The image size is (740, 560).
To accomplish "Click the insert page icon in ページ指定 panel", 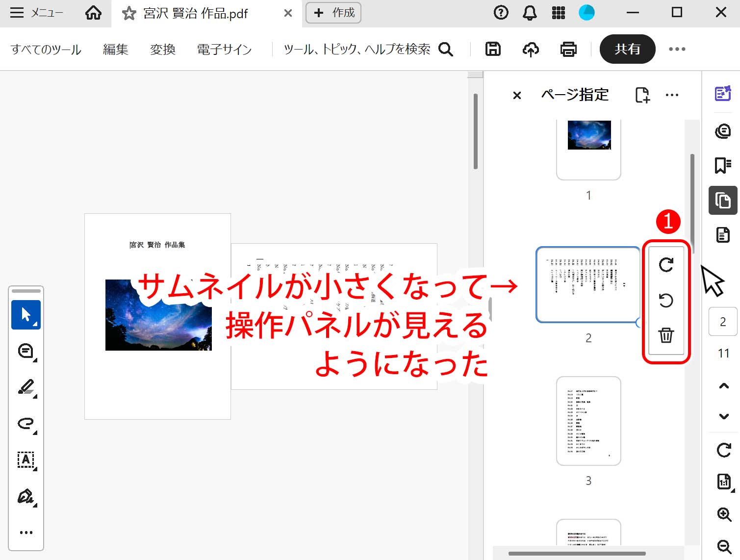I will [642, 95].
